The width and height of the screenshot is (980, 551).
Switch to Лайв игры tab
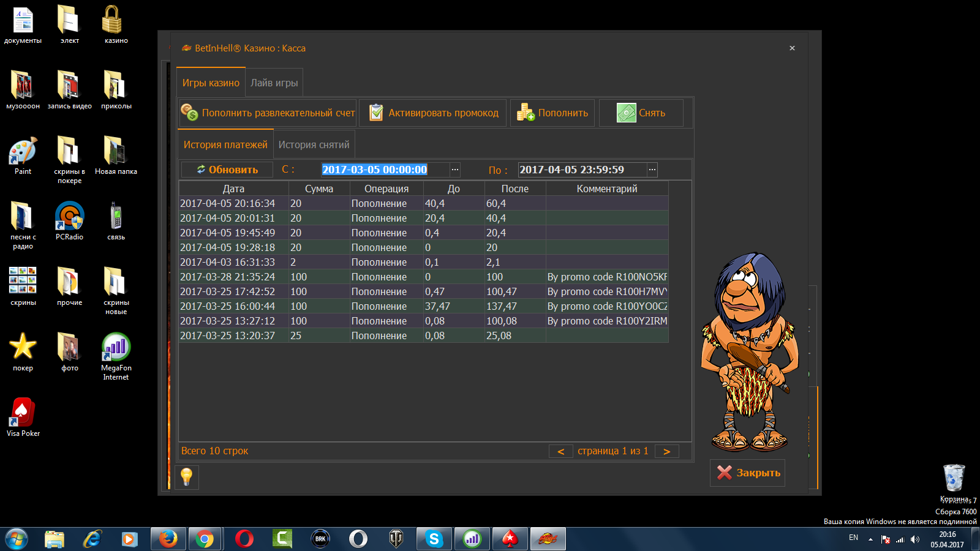click(x=274, y=83)
